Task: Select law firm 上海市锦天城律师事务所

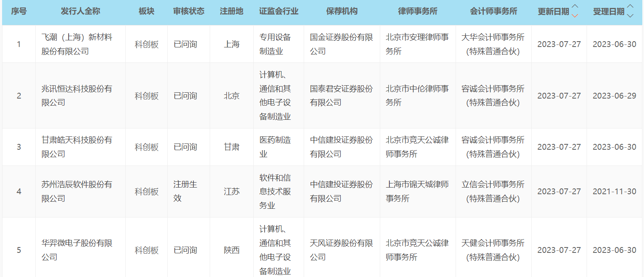Action: (417, 191)
